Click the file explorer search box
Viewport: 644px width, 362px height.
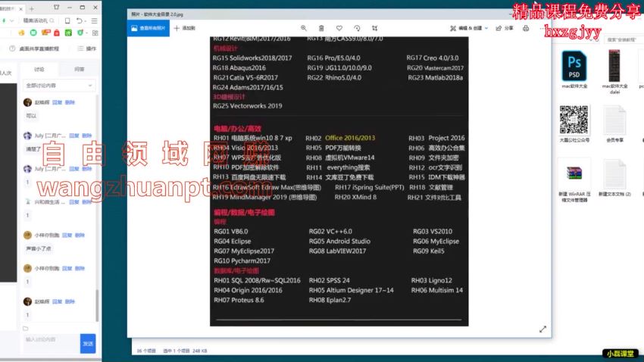[x=624, y=40]
